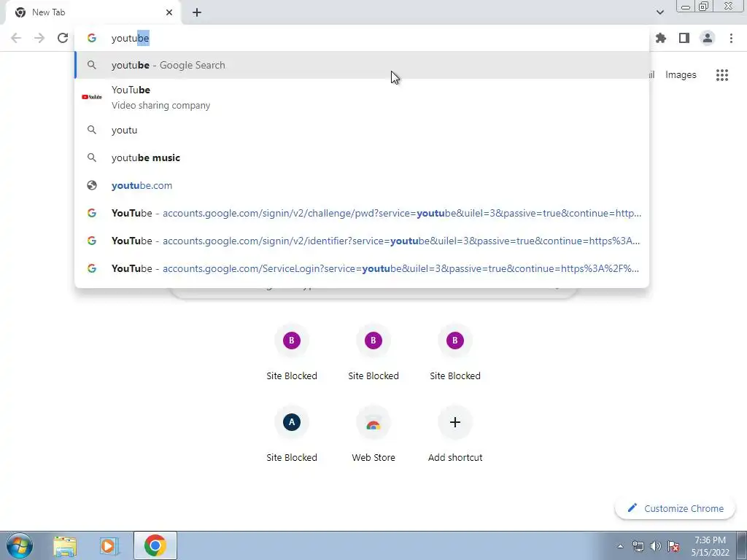Open the youtube.com URL suggestion
This screenshot has height=560, width=747.
tap(362, 185)
